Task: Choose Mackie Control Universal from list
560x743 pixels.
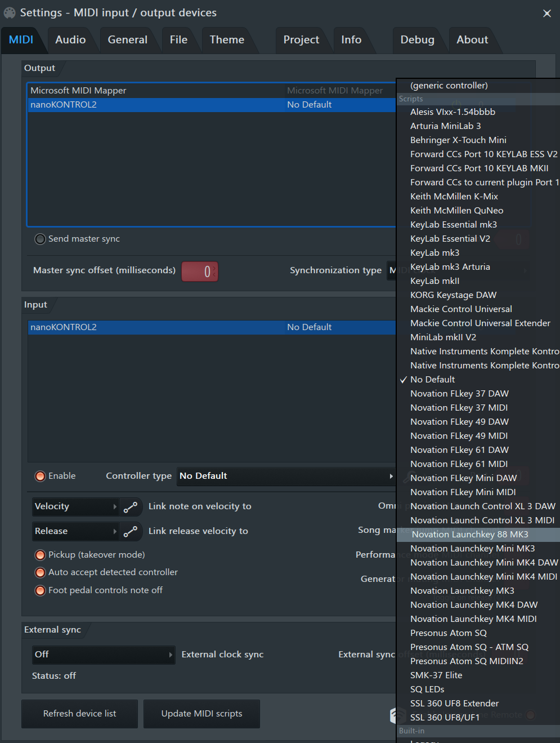Action: pos(461,309)
